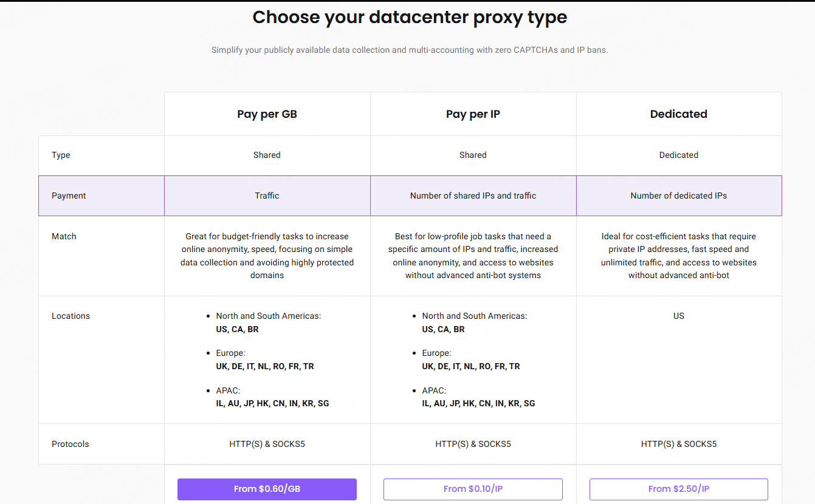The width and height of the screenshot is (815, 504).
Task: Select the "Protocols" row label
Action: pos(70,444)
